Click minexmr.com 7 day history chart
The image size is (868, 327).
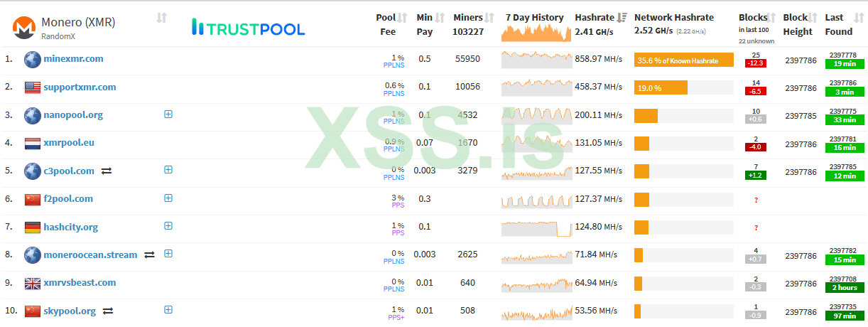tap(536, 59)
